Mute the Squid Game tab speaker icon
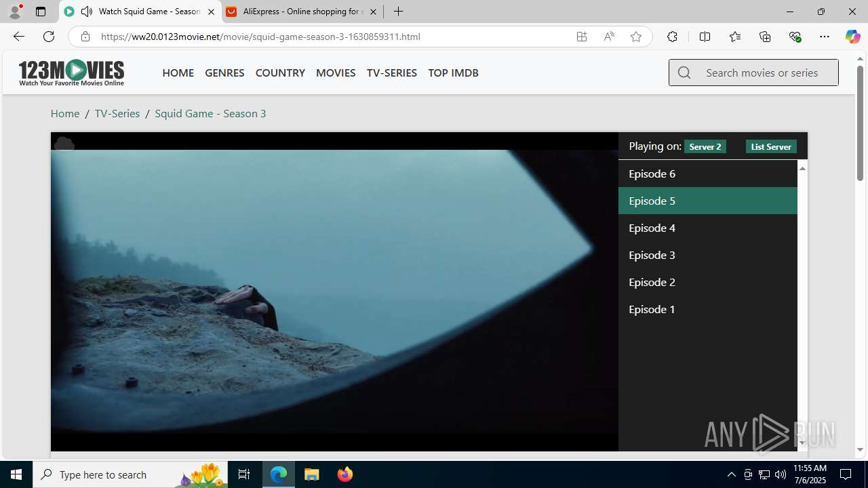The width and height of the screenshot is (868, 488). pyautogui.click(x=87, y=12)
